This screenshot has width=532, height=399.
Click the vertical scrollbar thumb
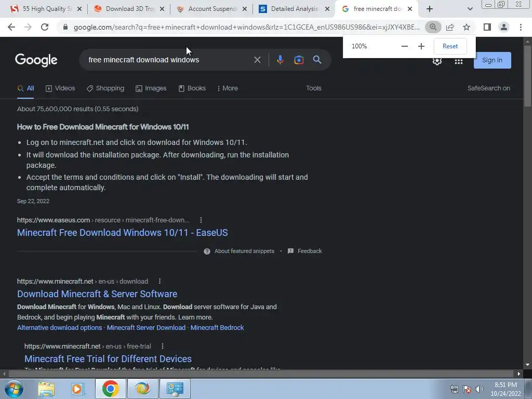pyautogui.click(x=528, y=76)
